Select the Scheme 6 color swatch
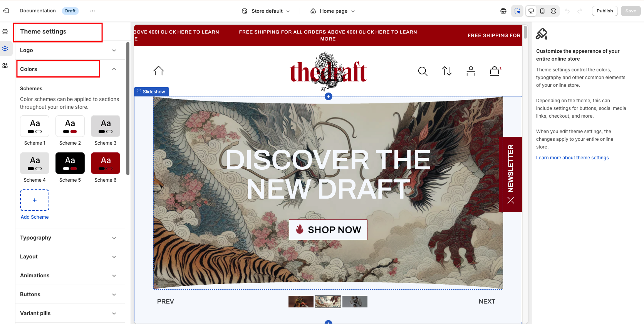The height and width of the screenshot is (324, 644). tap(106, 163)
